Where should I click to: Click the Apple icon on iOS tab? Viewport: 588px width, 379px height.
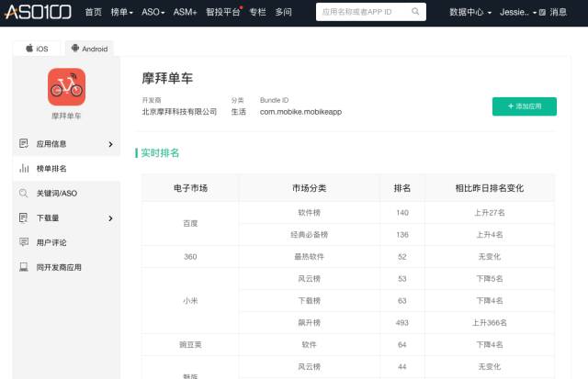[x=29, y=48]
